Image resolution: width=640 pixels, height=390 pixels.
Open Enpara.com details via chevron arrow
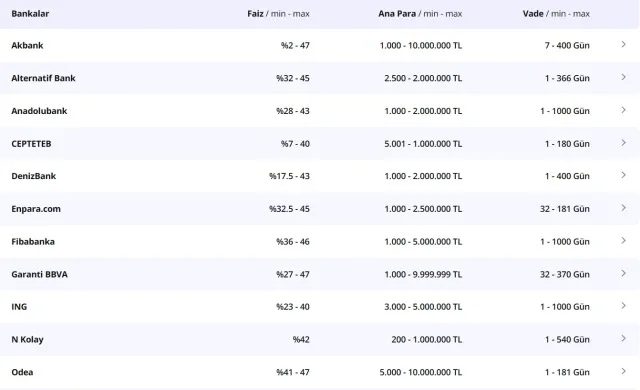click(x=623, y=208)
